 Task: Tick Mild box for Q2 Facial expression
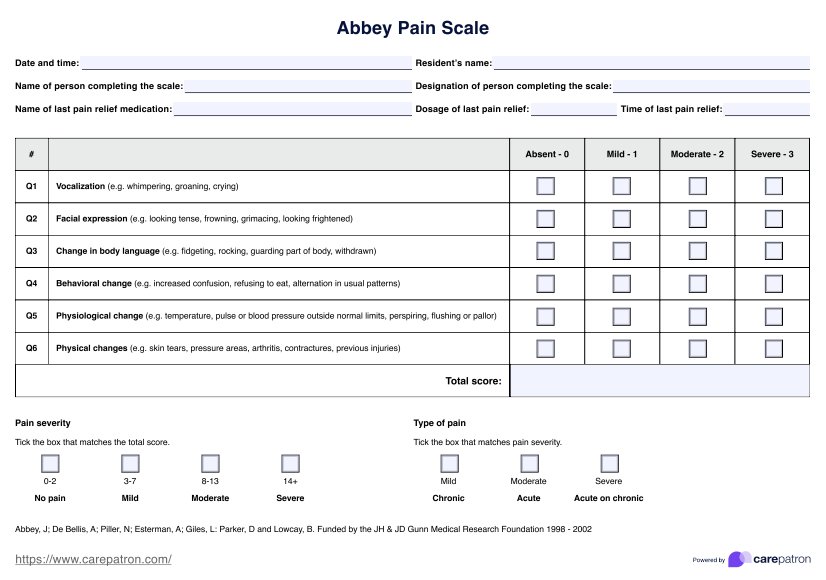click(x=621, y=218)
